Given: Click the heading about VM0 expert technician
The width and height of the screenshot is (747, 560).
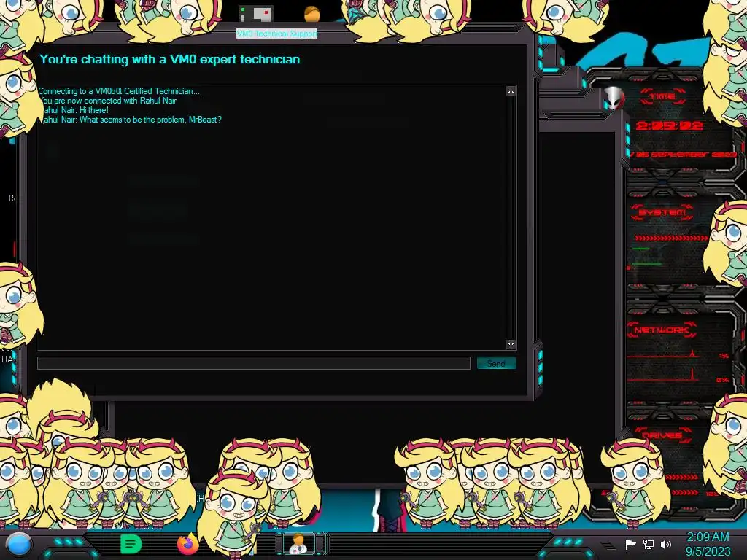Looking at the screenshot, I should pos(171,60).
